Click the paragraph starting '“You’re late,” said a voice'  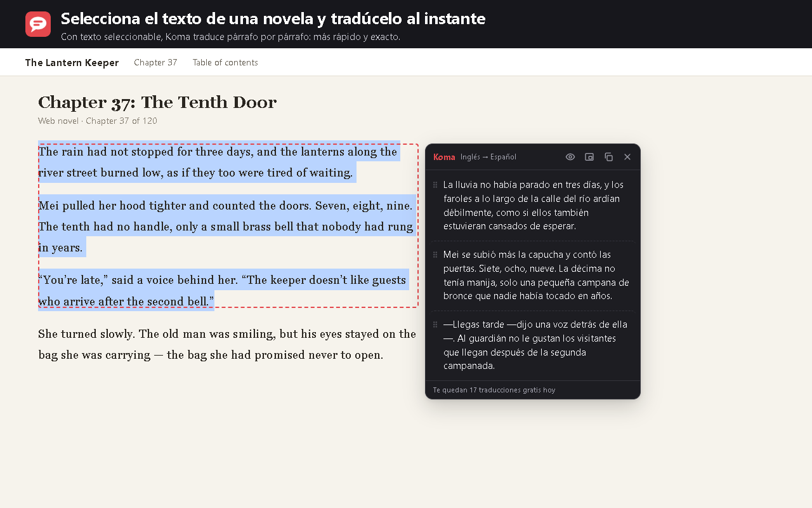point(222,290)
